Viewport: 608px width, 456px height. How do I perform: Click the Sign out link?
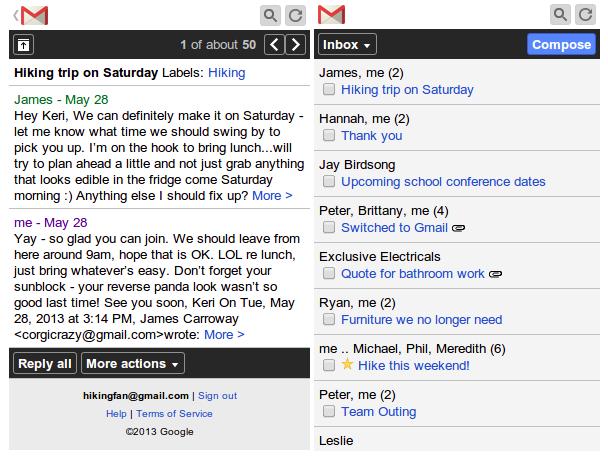217,396
